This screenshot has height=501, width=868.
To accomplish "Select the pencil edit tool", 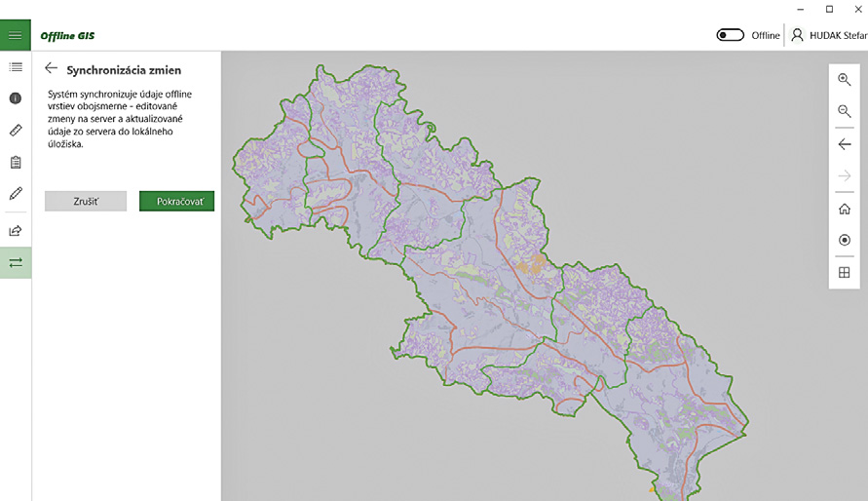I will click(16, 194).
